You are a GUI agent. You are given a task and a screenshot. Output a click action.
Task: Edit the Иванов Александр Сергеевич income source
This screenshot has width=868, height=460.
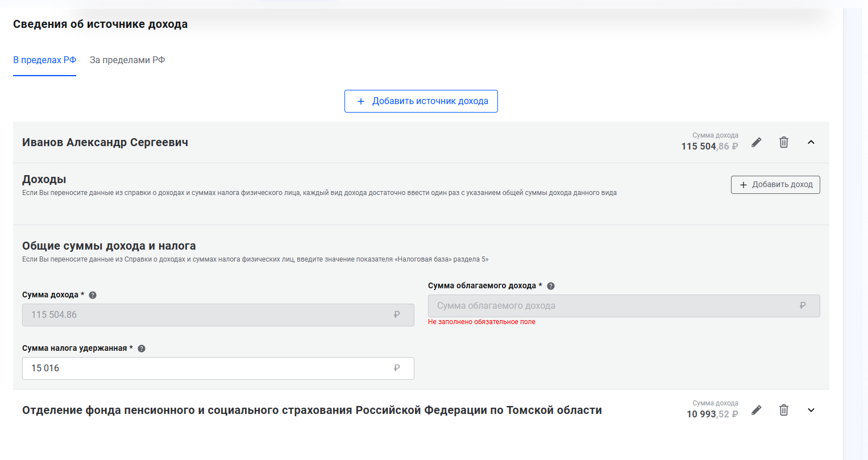756,142
